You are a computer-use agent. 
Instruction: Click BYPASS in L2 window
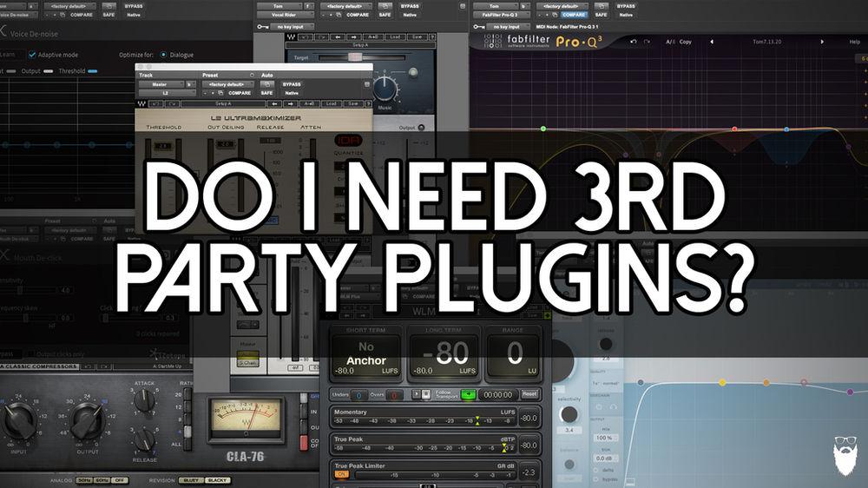tap(292, 84)
